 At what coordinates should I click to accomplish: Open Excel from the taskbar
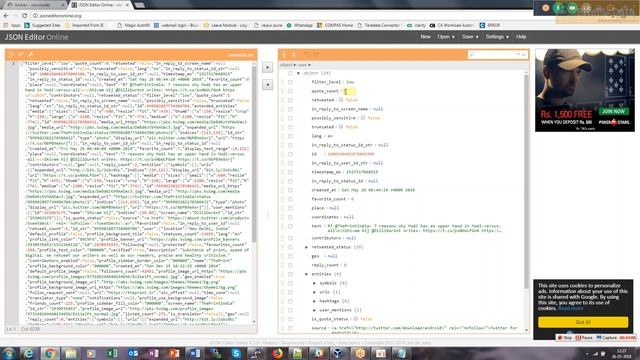[112, 353]
